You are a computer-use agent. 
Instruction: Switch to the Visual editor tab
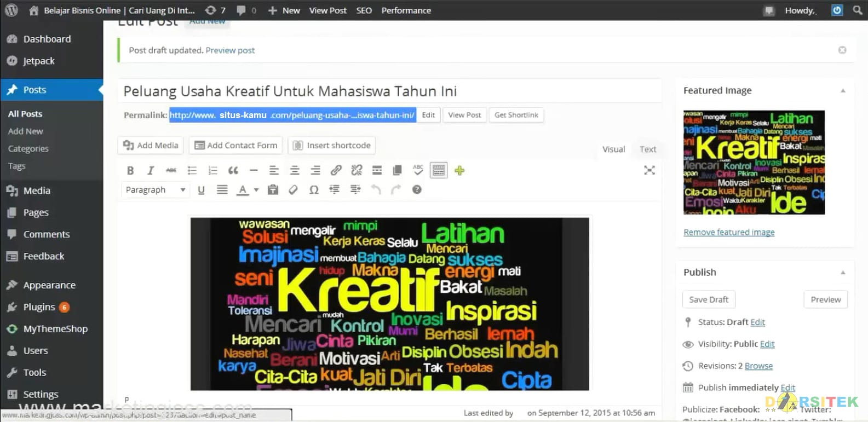(613, 149)
